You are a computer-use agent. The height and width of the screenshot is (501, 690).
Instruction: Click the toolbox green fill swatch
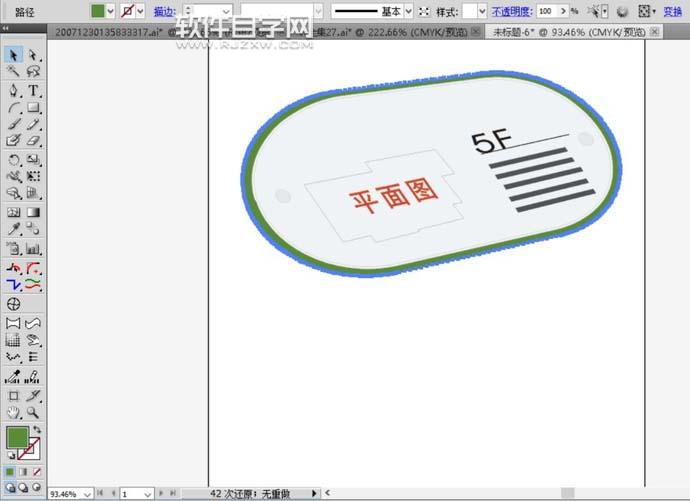[x=18, y=437]
